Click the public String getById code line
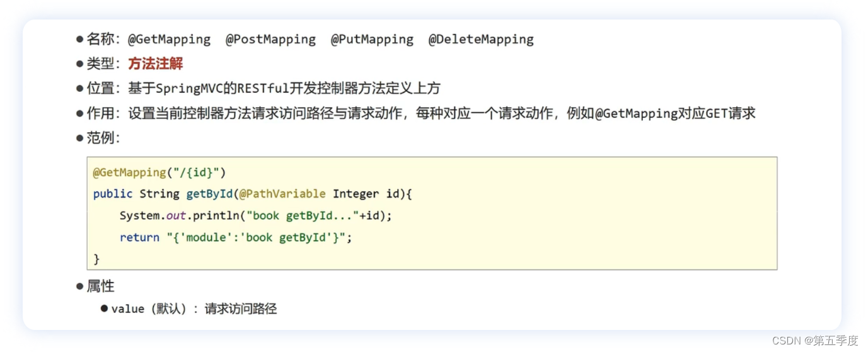Viewport: 868px width, 352px height. tap(253, 194)
